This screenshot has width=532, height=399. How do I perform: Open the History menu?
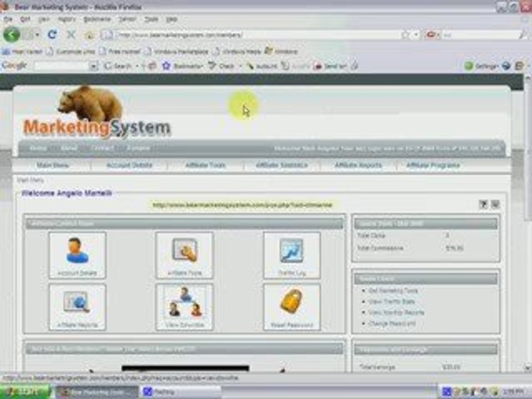(x=66, y=19)
